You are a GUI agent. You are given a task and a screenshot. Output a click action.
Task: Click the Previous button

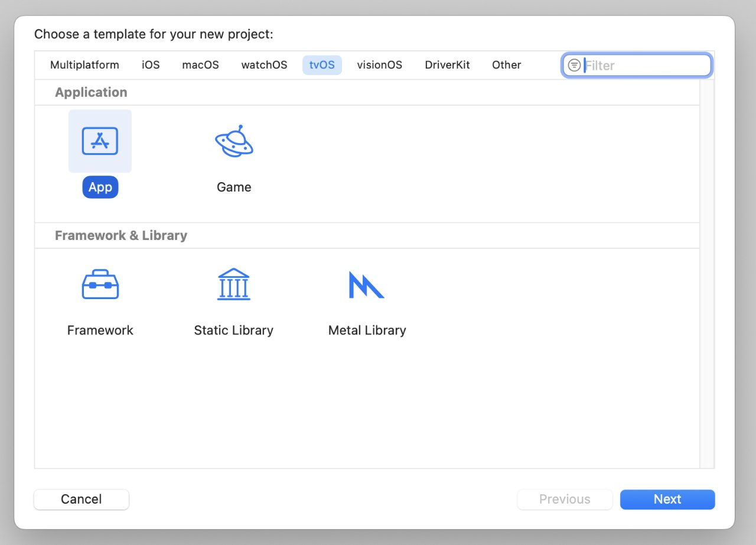[x=565, y=499]
